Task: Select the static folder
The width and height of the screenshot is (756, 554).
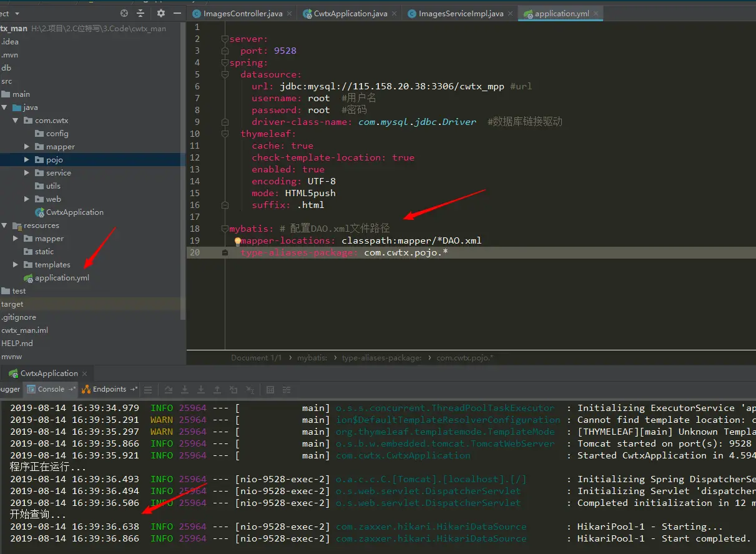Action: (44, 252)
